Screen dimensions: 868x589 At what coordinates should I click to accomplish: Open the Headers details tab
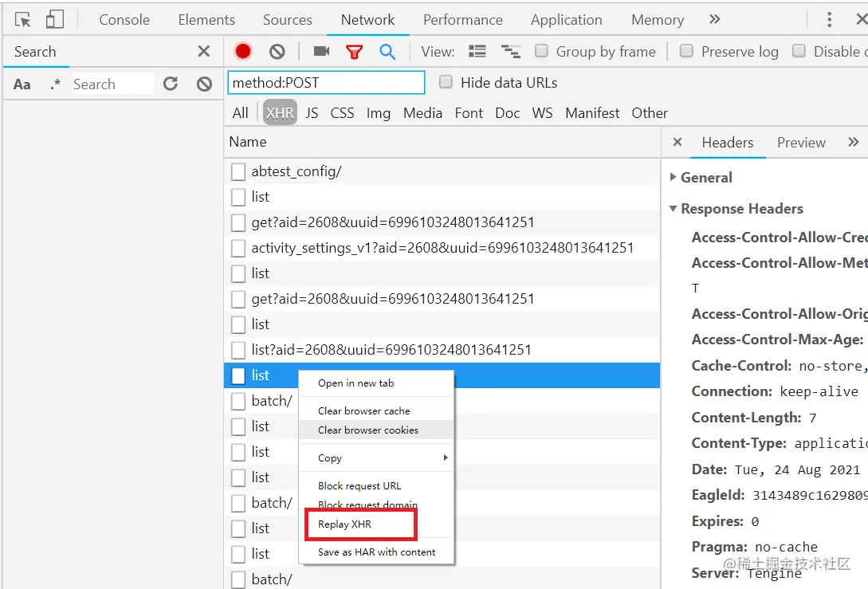(728, 143)
